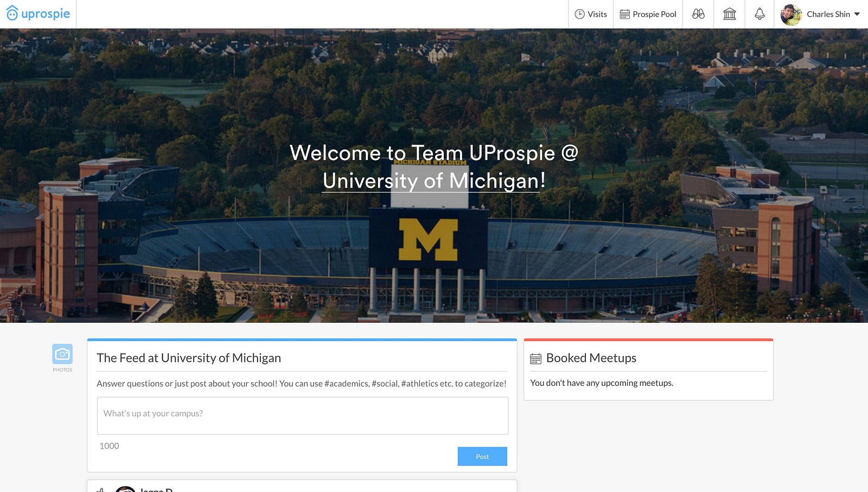
Task: Click the "Charles Shin" name label
Action: pos(828,14)
